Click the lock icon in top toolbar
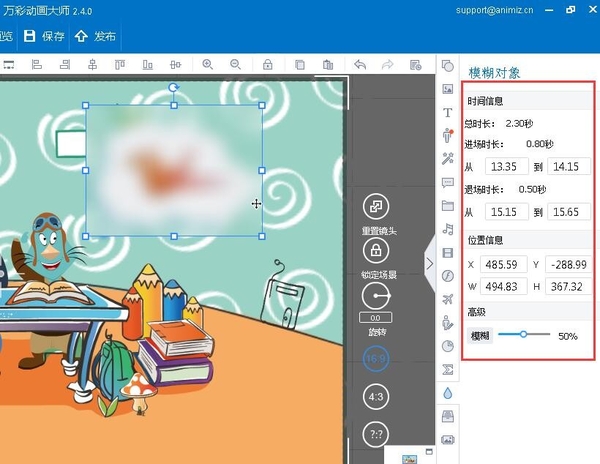This screenshot has height=464, width=600. pos(268,65)
